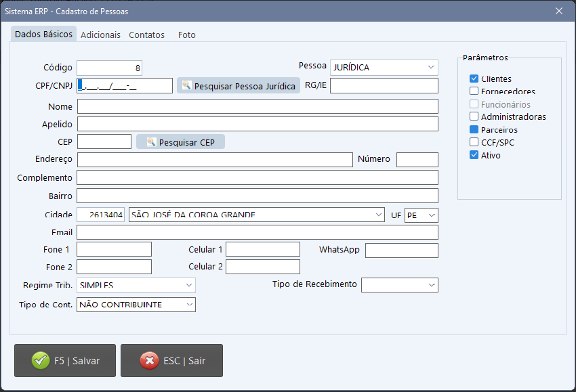Check the CCF/SPC parameter
This screenshot has width=576, height=392.
click(x=474, y=143)
